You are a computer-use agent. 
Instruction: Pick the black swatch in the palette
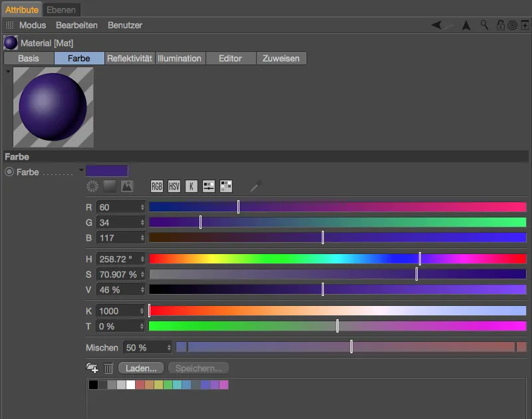pos(93,384)
